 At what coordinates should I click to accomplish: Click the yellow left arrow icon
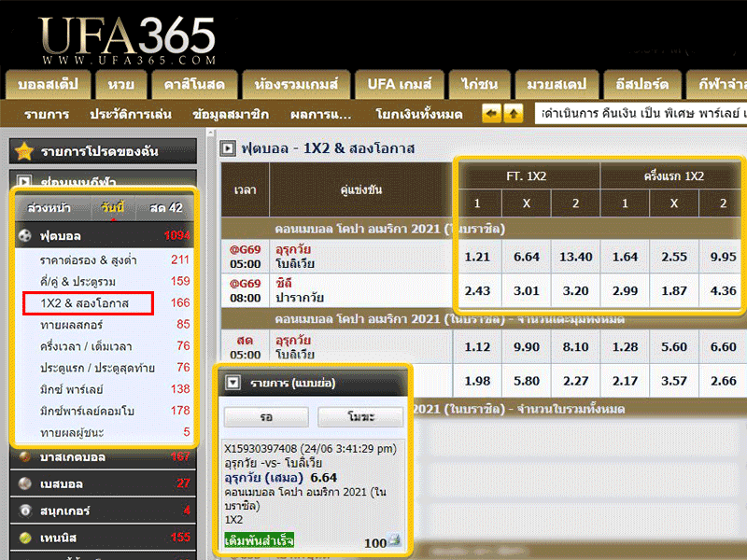click(492, 113)
